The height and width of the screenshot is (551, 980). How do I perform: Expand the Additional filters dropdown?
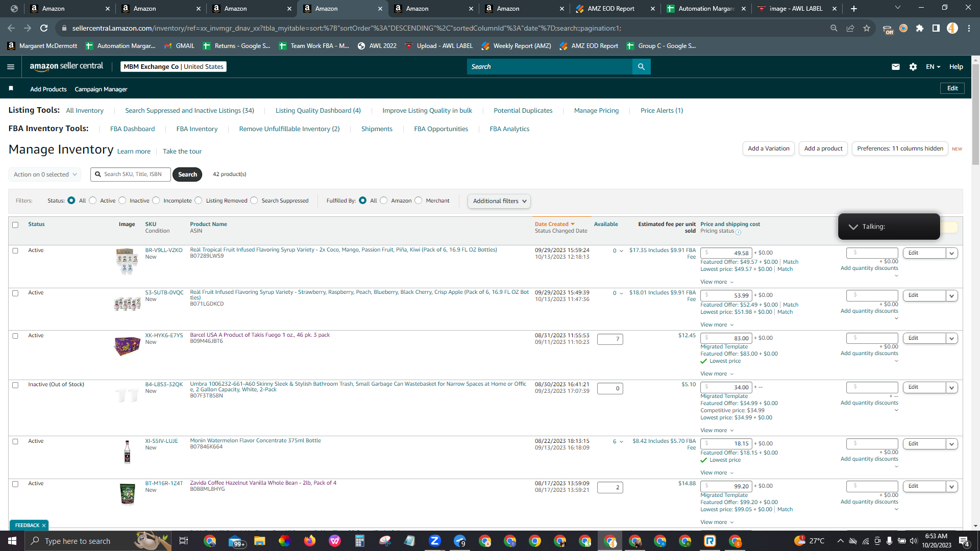(x=499, y=201)
